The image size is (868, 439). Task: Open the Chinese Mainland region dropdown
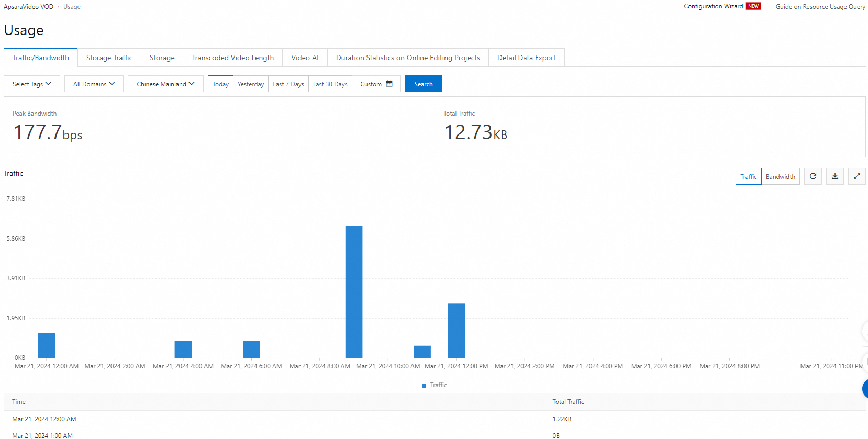165,84
